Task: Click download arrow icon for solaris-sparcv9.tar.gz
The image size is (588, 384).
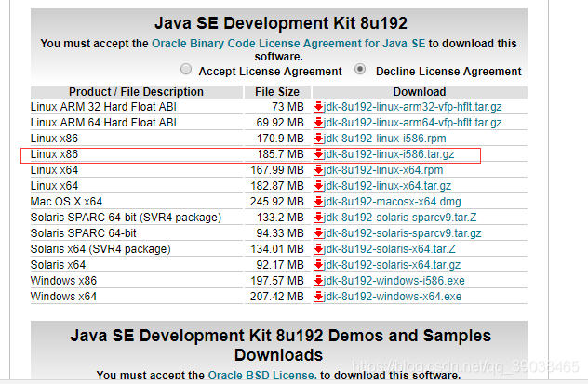Action: 319,233
